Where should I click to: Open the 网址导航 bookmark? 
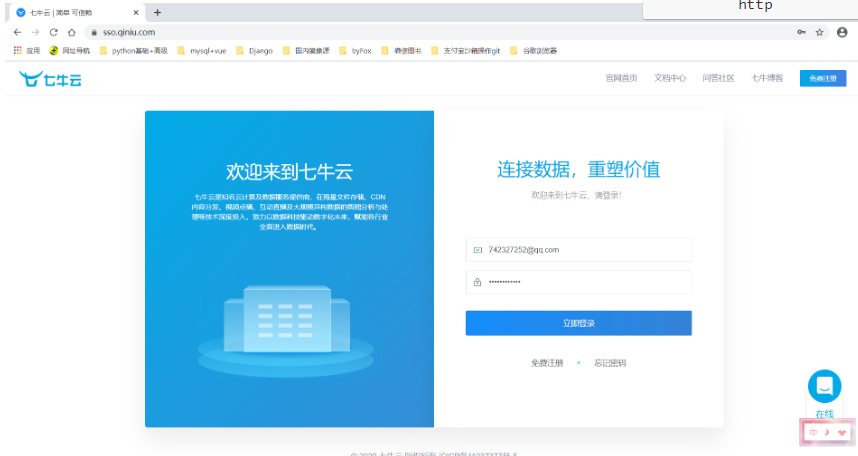tap(69, 50)
